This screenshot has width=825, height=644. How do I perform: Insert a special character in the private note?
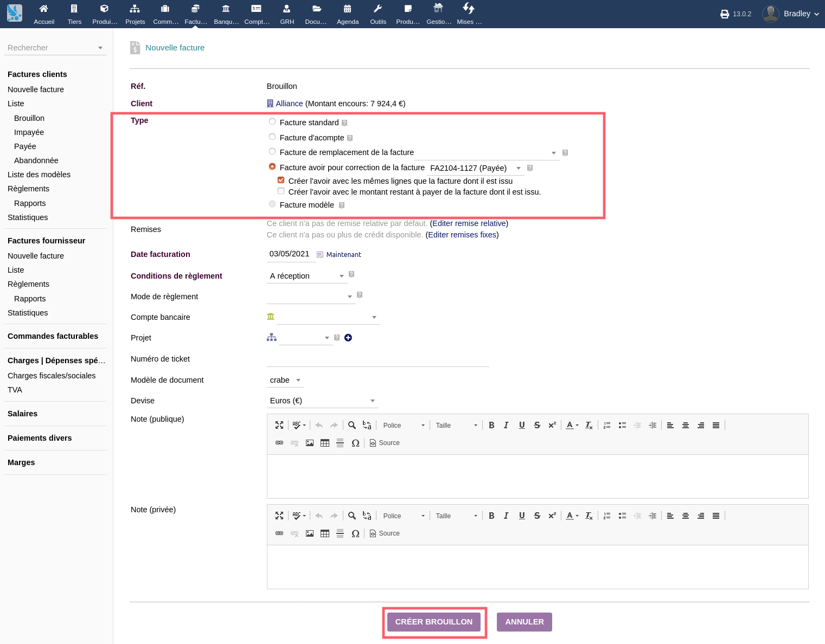(x=355, y=533)
